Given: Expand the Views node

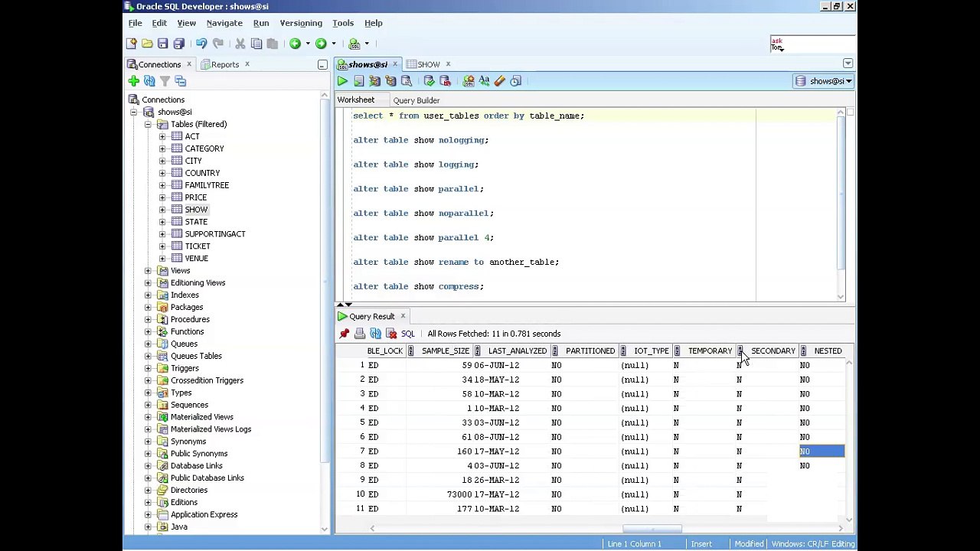Looking at the screenshot, I should pos(148,271).
